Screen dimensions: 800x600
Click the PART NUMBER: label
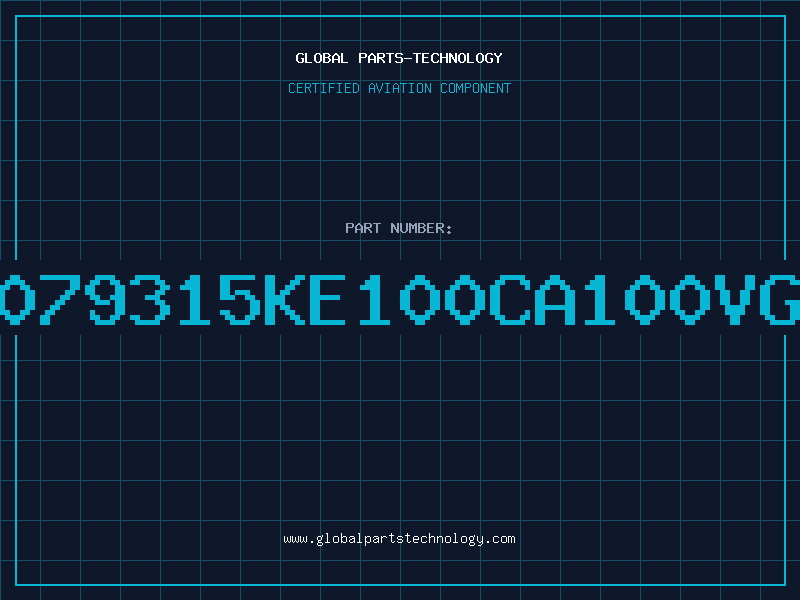click(398, 228)
